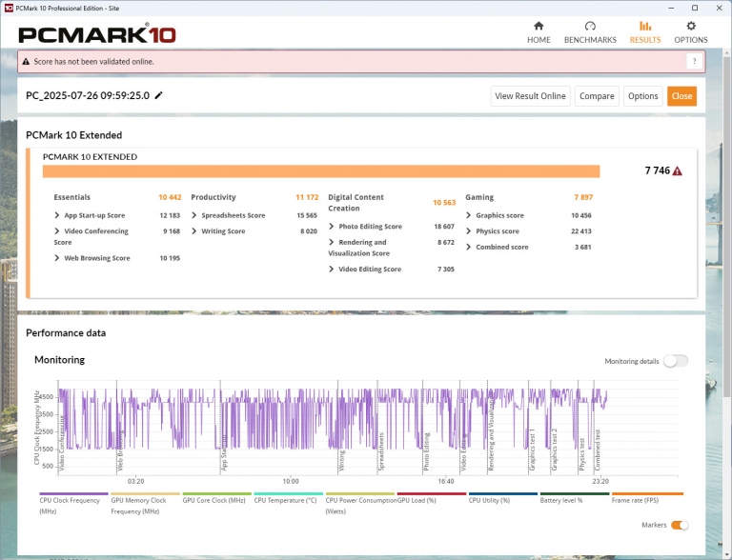Viewport: 732px width, 560px height.
Task: Disable the Markers toggle
Action: click(x=680, y=525)
